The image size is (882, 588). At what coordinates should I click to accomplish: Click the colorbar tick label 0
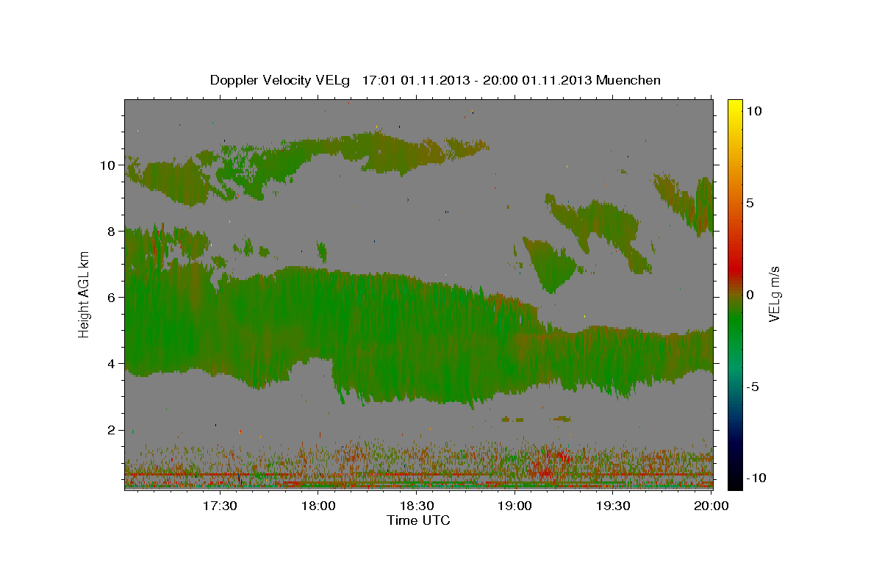coord(750,295)
